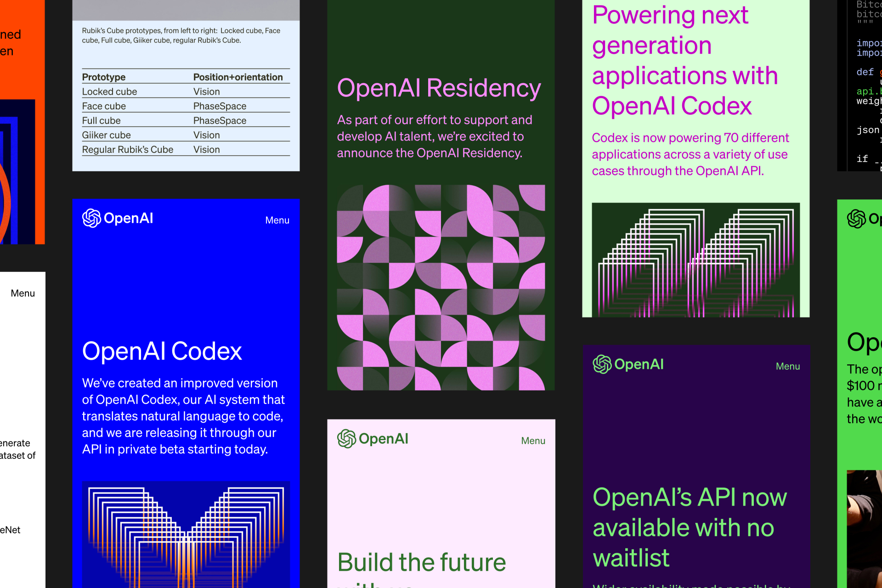
Task: Click the API now available with no waitlist heading
Action: [690, 527]
